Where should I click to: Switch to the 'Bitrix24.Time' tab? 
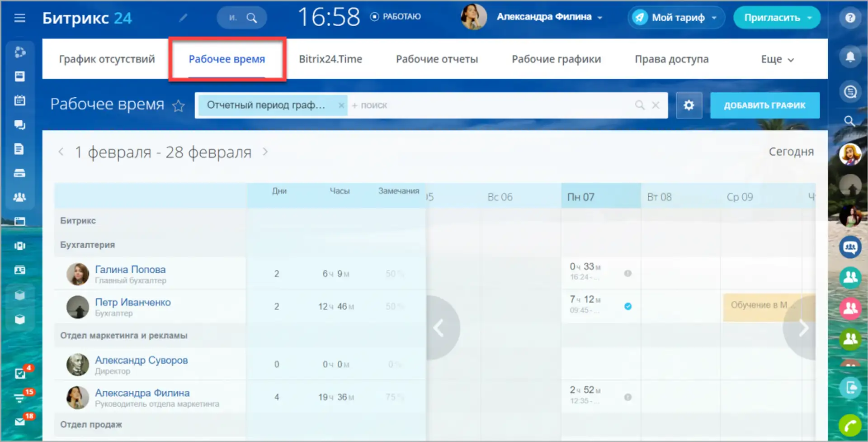tap(330, 59)
